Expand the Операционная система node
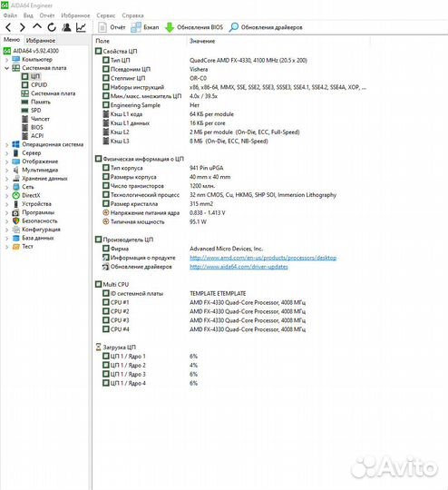 point(7,144)
